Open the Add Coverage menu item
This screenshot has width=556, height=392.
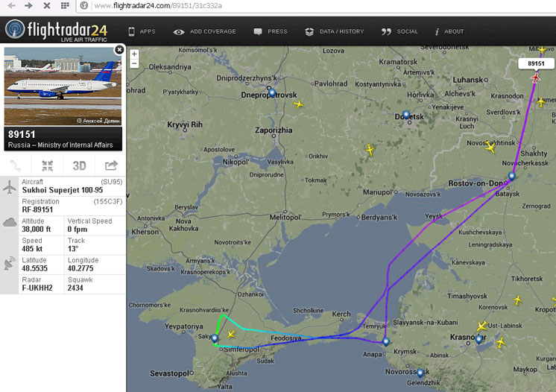[x=205, y=31]
